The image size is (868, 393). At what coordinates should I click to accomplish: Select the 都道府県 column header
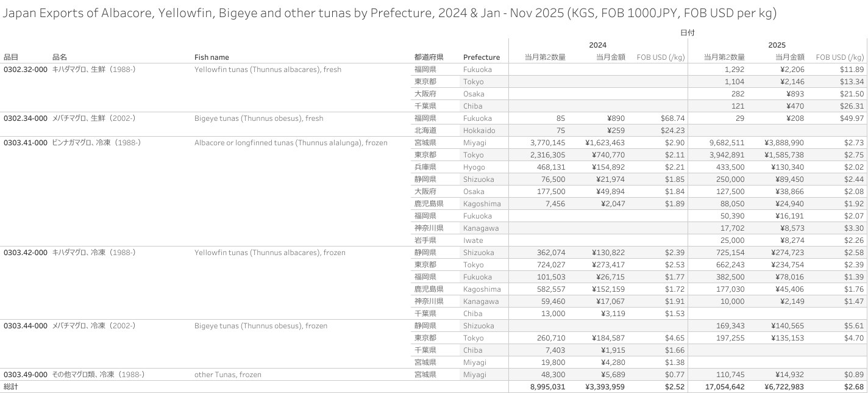point(429,57)
